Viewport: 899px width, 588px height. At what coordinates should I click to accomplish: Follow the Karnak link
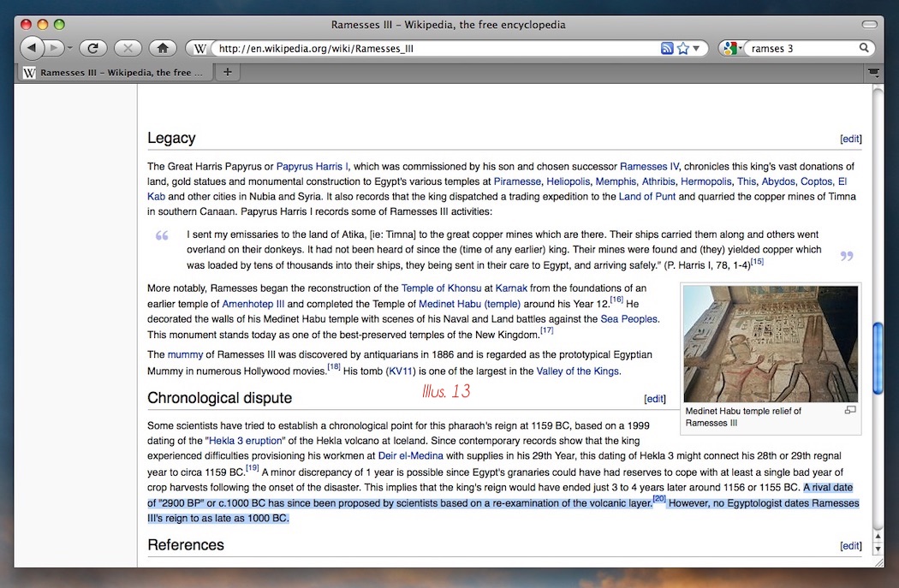[511, 288]
